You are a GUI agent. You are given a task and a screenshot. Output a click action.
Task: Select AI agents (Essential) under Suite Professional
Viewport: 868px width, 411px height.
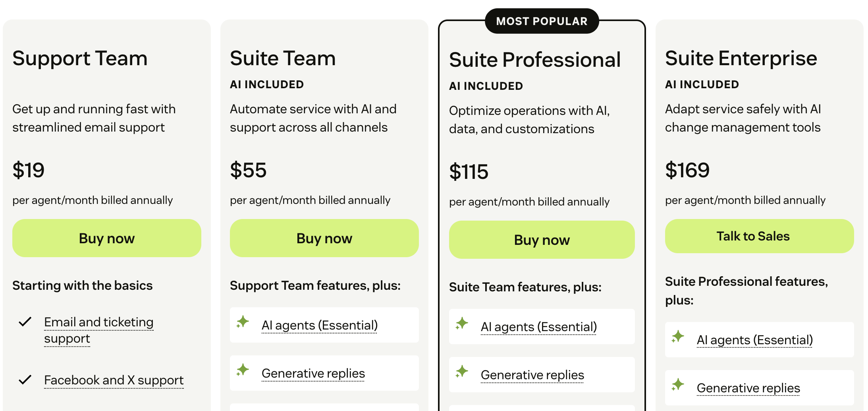(x=539, y=327)
